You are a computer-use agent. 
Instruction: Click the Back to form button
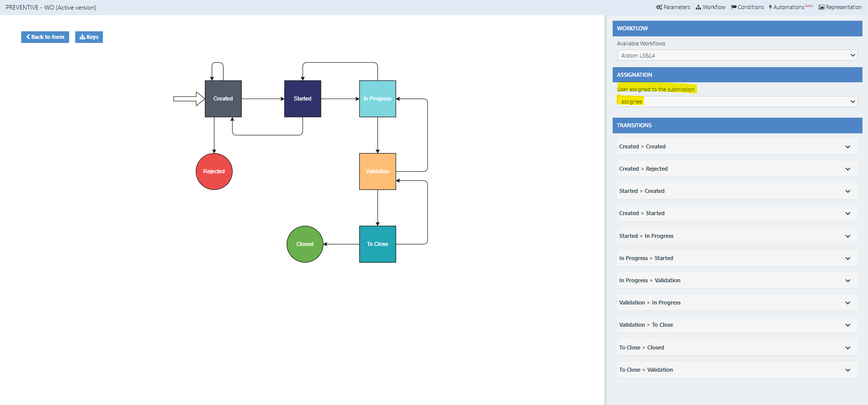(45, 37)
